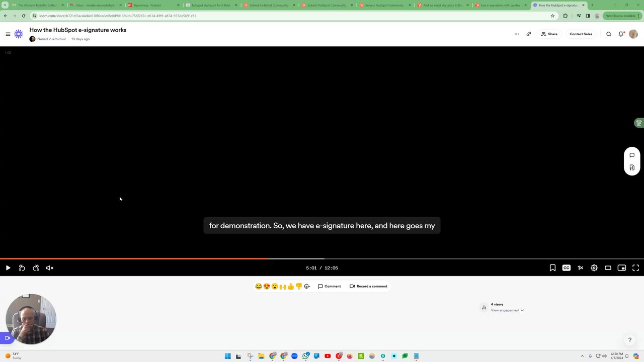
Task: Switch to Use e-signatures with quotes tab
Action: 500,5
